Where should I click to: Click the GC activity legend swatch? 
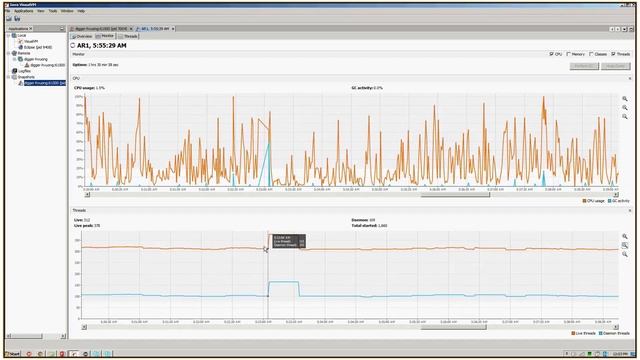click(x=609, y=201)
